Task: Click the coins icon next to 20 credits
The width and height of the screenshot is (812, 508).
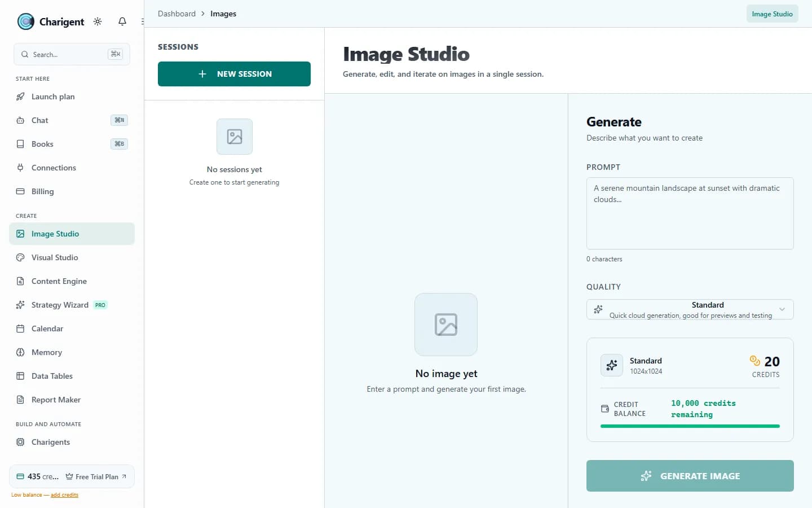Action: pyautogui.click(x=754, y=361)
